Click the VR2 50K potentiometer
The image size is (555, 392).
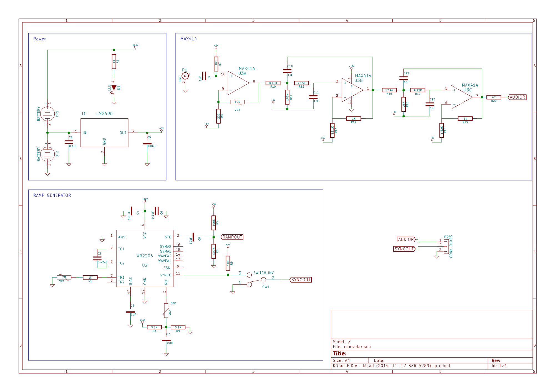pyautogui.click(x=166, y=310)
